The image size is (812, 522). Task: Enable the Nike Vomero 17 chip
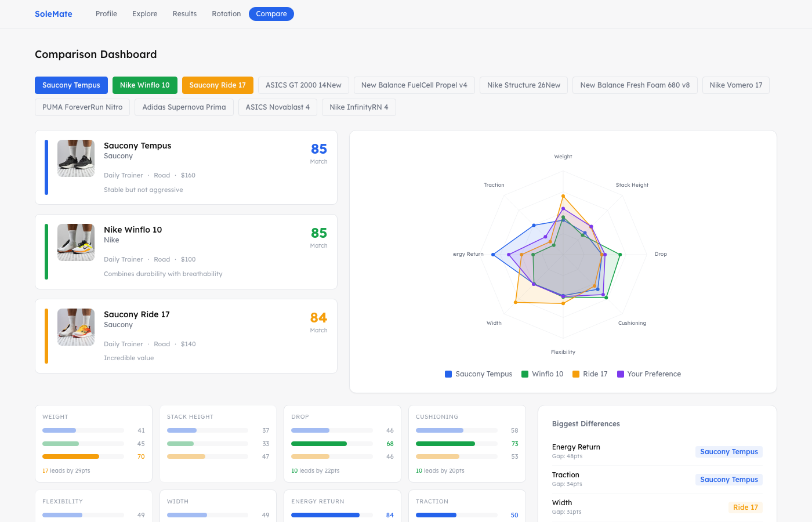[x=735, y=85]
